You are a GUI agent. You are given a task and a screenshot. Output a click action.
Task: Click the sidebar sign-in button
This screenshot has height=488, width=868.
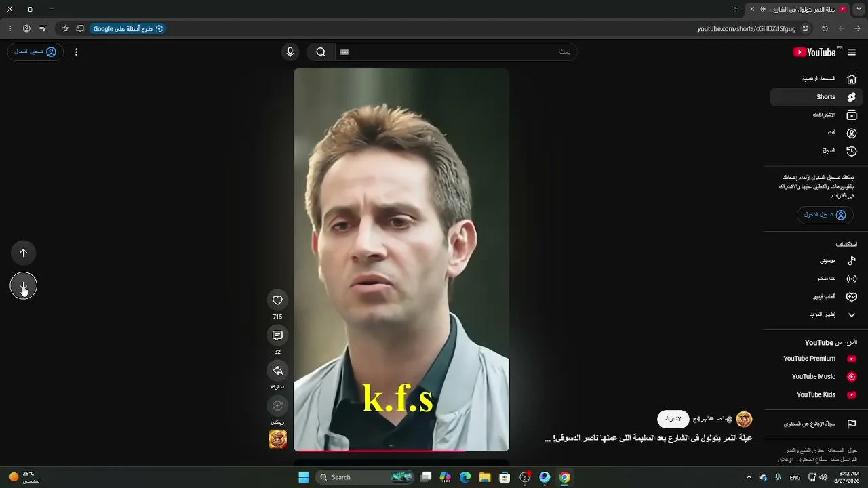824,215
